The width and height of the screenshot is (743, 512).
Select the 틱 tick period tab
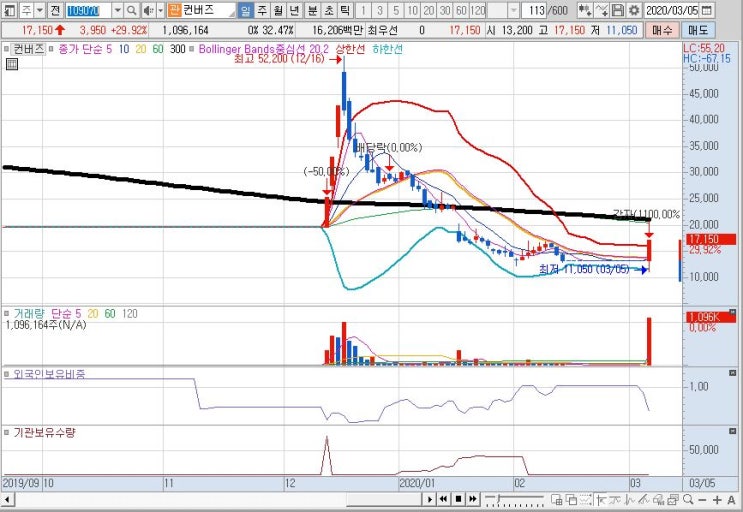coord(345,10)
